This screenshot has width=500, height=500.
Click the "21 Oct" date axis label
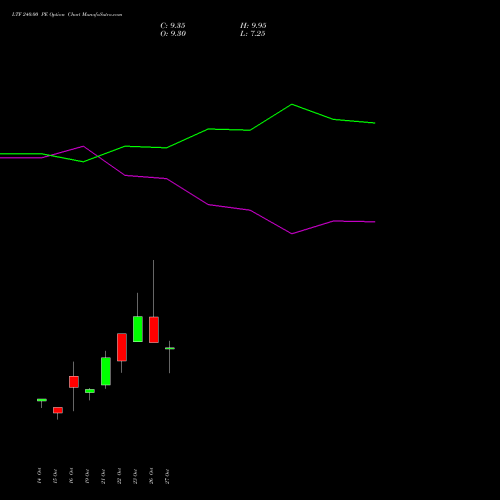(103, 476)
